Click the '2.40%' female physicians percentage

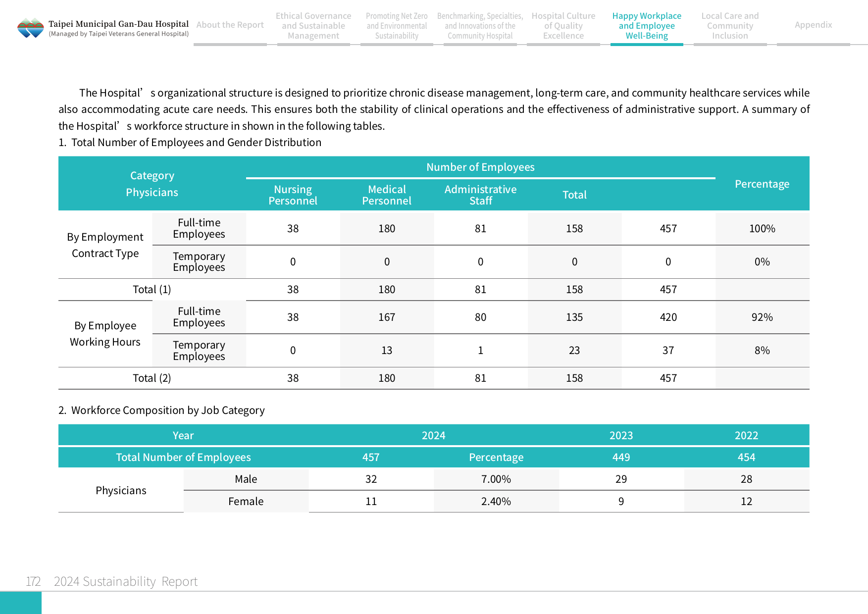(x=496, y=501)
